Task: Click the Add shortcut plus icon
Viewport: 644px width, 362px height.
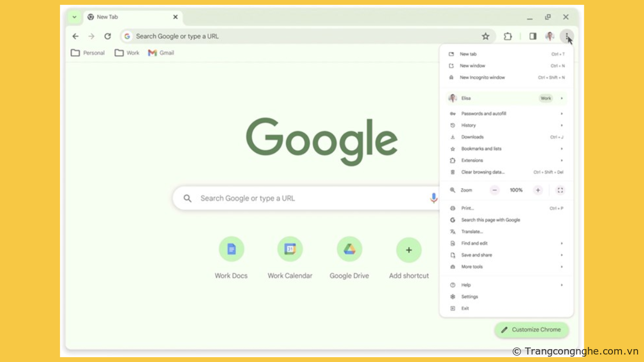Action: 408,249
